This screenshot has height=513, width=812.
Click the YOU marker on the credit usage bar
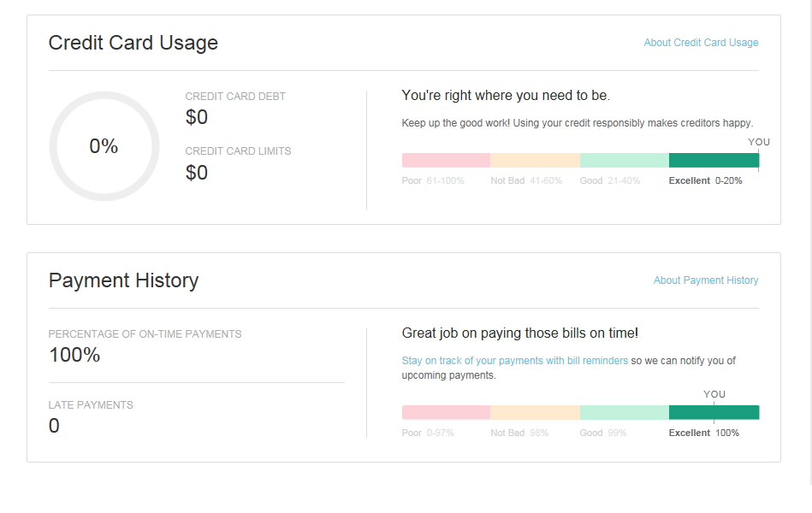click(758, 143)
